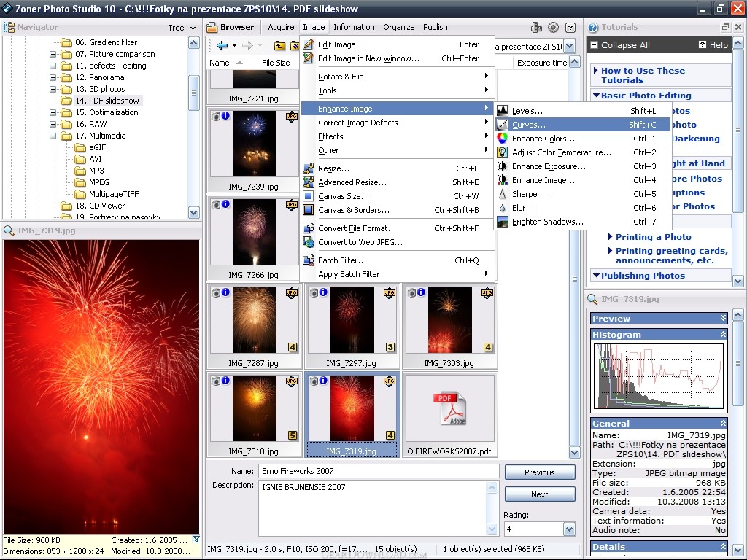The width and height of the screenshot is (747, 560).
Task: Click the Batch Filter icon
Action: click(309, 260)
